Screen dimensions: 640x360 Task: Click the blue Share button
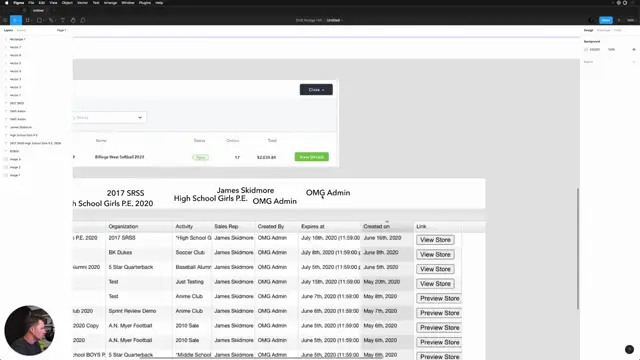(x=606, y=20)
